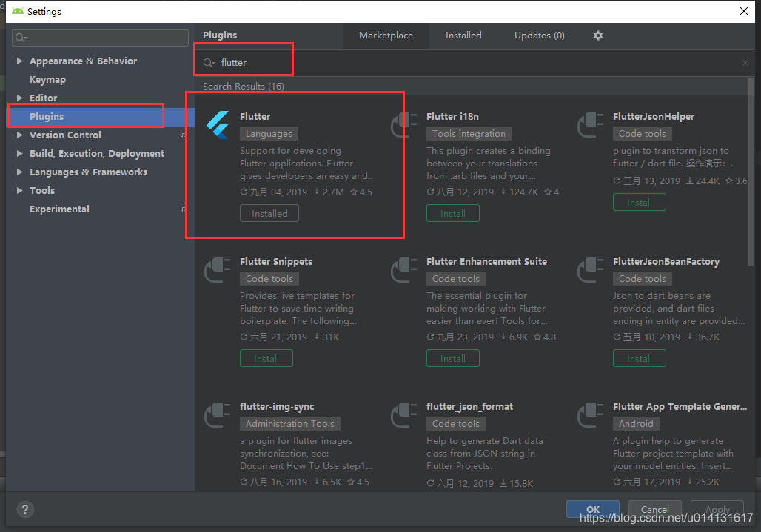Click the Flutter Snippets plugin title
Screen dimensions: 761x532
tap(275, 261)
